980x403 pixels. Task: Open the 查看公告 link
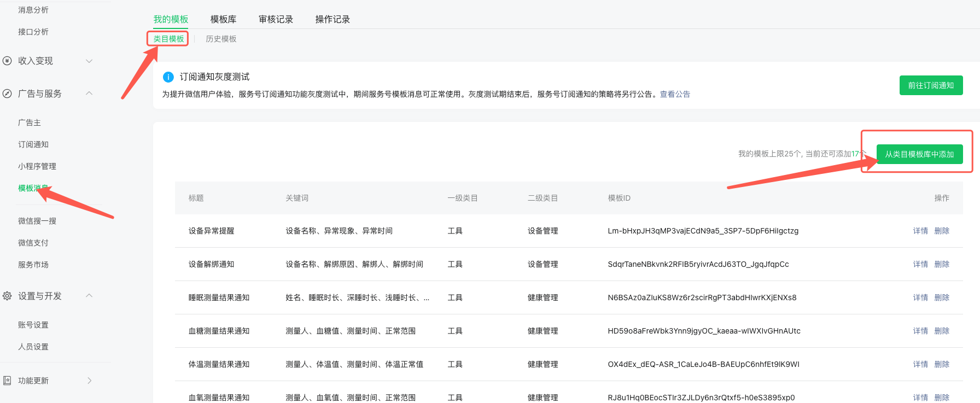point(675,94)
